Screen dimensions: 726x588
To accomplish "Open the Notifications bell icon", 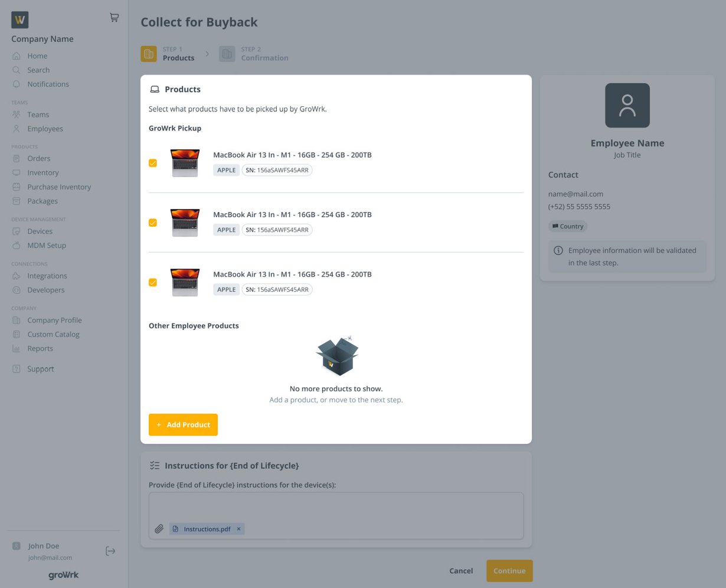I will pyautogui.click(x=16, y=84).
